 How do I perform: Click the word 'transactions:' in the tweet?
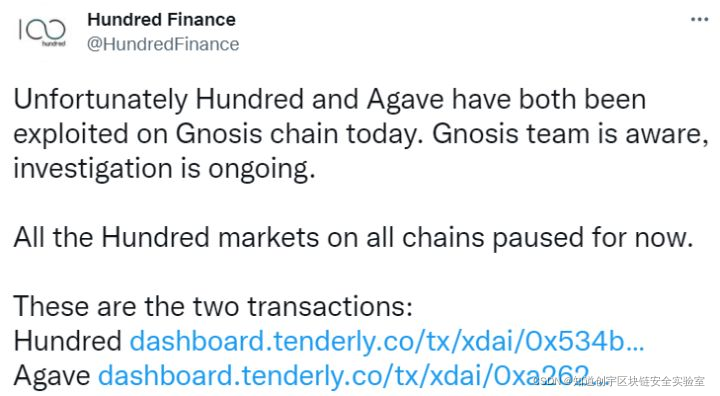coord(330,306)
